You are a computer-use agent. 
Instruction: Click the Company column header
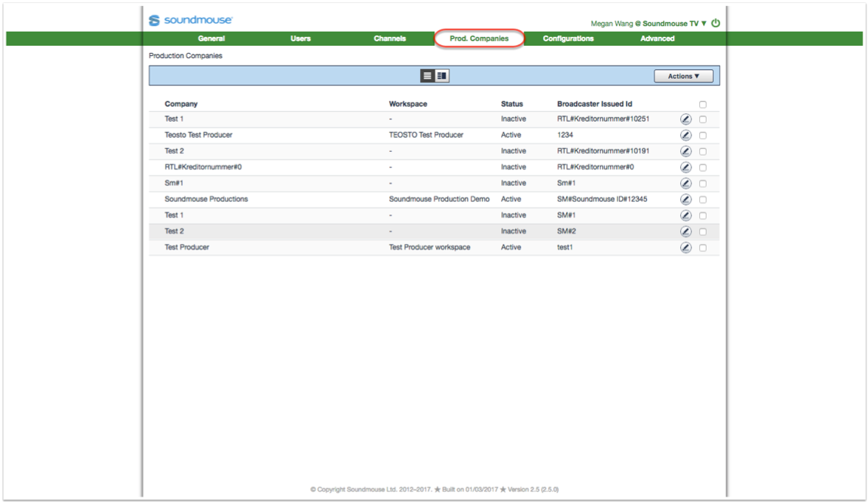tap(181, 104)
